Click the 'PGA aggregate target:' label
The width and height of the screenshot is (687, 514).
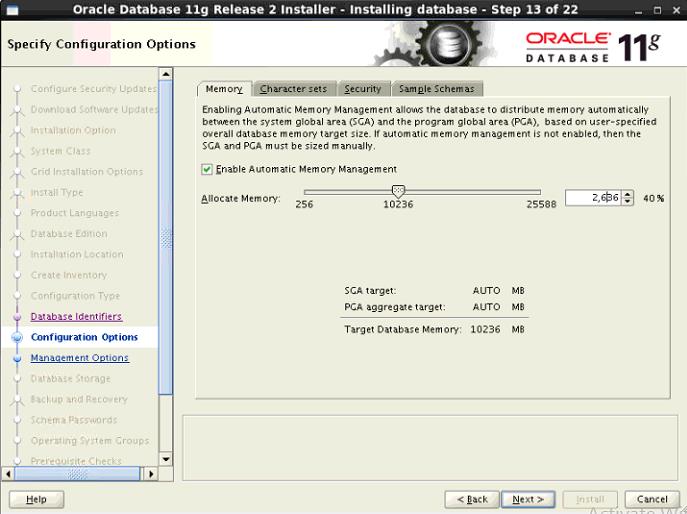(395, 307)
